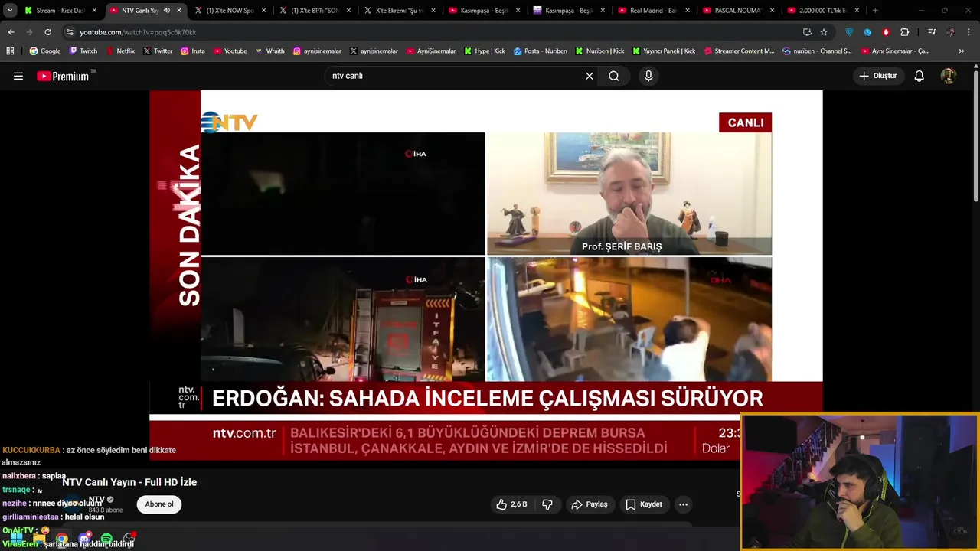
Task: Switch to the Real Madrid tab
Action: coord(653,10)
